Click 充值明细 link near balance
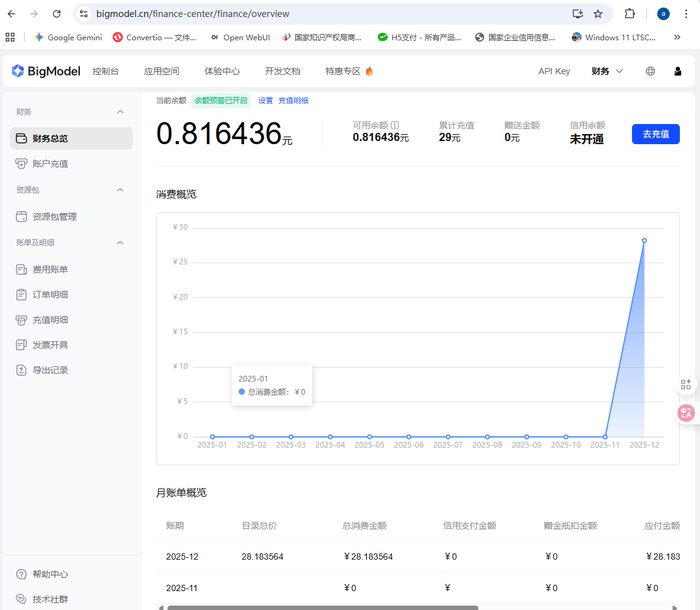 pyautogui.click(x=293, y=101)
